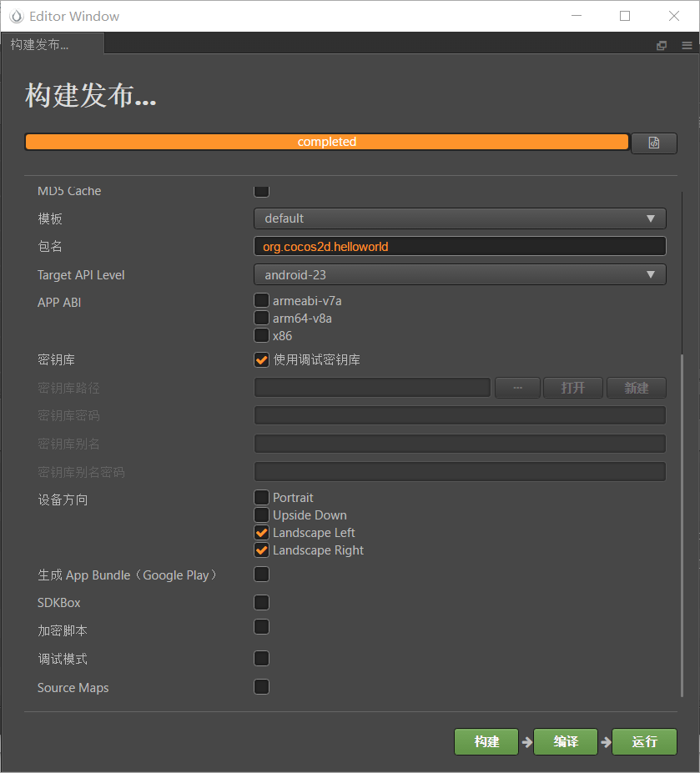700x773 pixels.
Task: Enable the MD5 Cache checkbox
Action: click(261, 191)
